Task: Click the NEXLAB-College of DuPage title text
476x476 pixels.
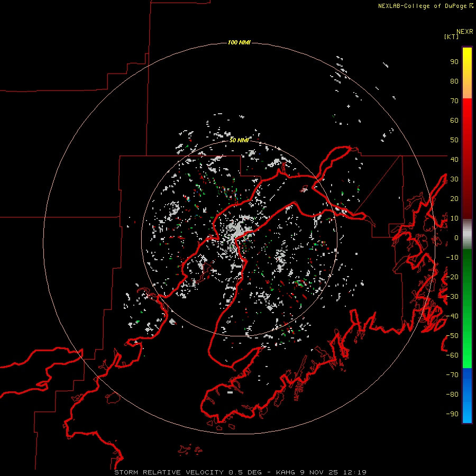Action: tap(422, 6)
